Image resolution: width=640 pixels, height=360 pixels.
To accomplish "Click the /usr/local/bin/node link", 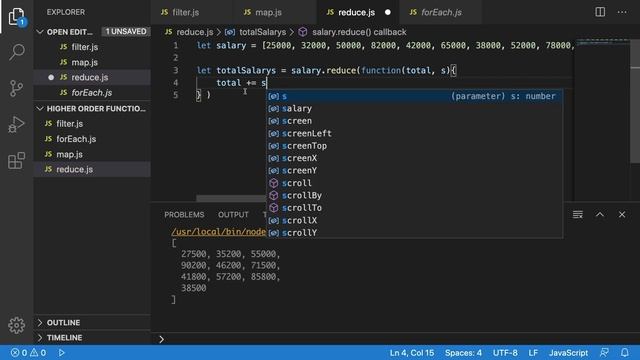I will point(218,232).
